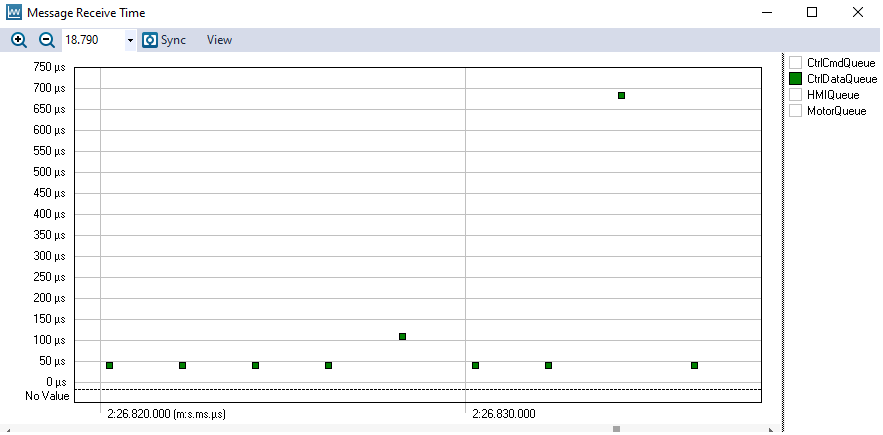This screenshot has width=883, height=435.
Task: Click the left arrow of horizontal scrollbar
Action: (8, 430)
